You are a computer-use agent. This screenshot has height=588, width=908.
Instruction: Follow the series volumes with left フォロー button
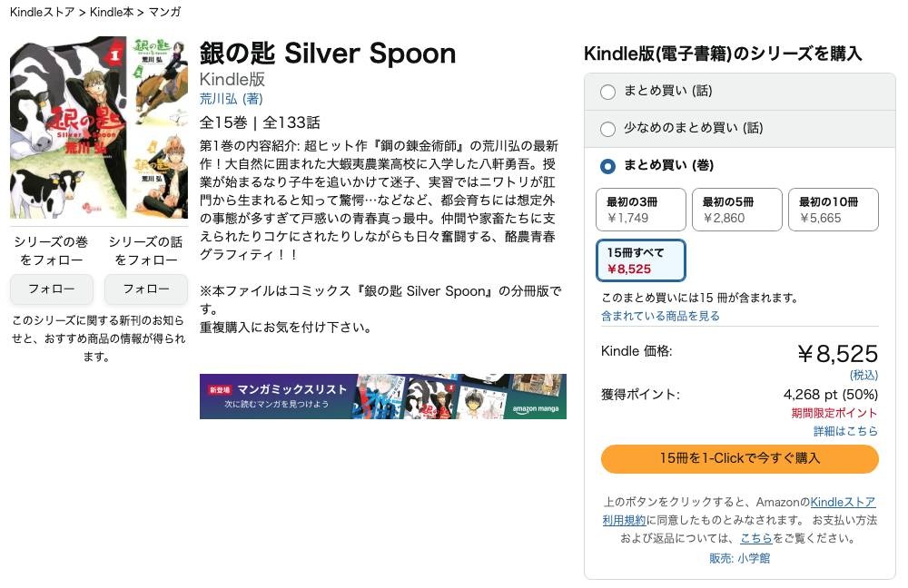pyautogui.click(x=52, y=289)
